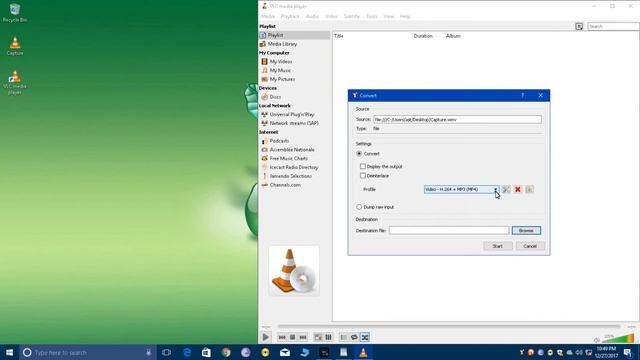
Task: Click the VLC cone album art thumbnail
Action: coord(294,271)
